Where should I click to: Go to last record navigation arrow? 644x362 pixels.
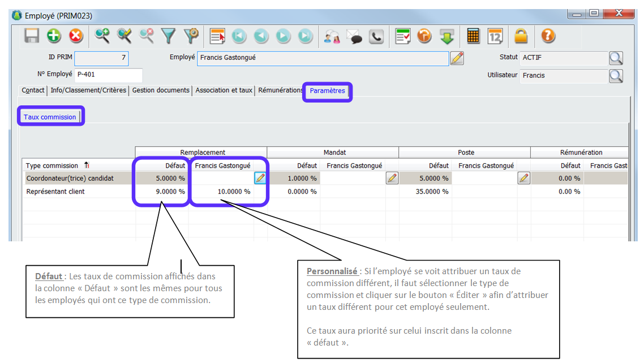coord(306,36)
